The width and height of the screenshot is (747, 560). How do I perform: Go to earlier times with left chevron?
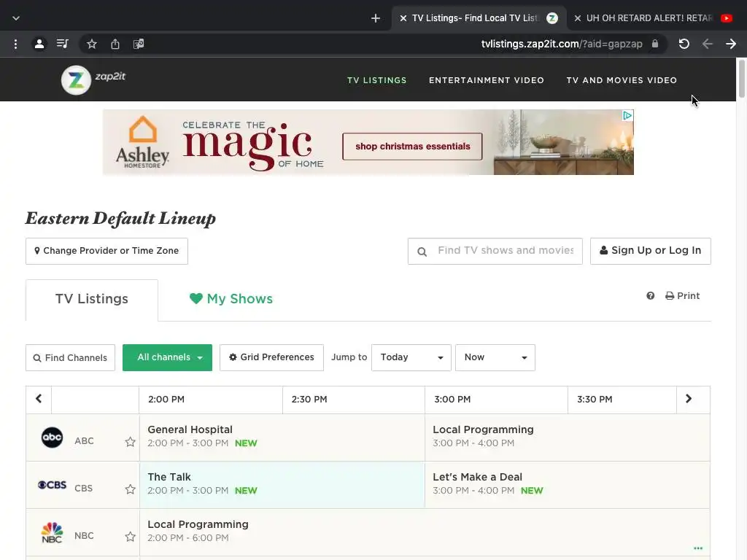point(39,399)
